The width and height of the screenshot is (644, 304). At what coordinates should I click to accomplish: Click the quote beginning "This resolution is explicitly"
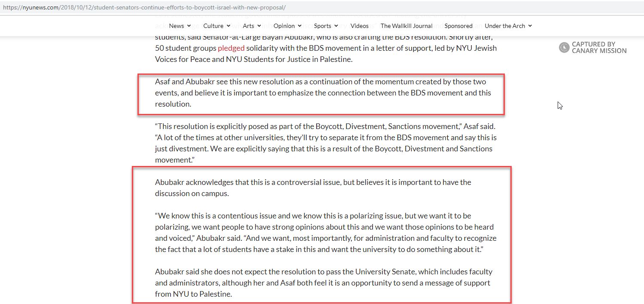click(x=326, y=143)
